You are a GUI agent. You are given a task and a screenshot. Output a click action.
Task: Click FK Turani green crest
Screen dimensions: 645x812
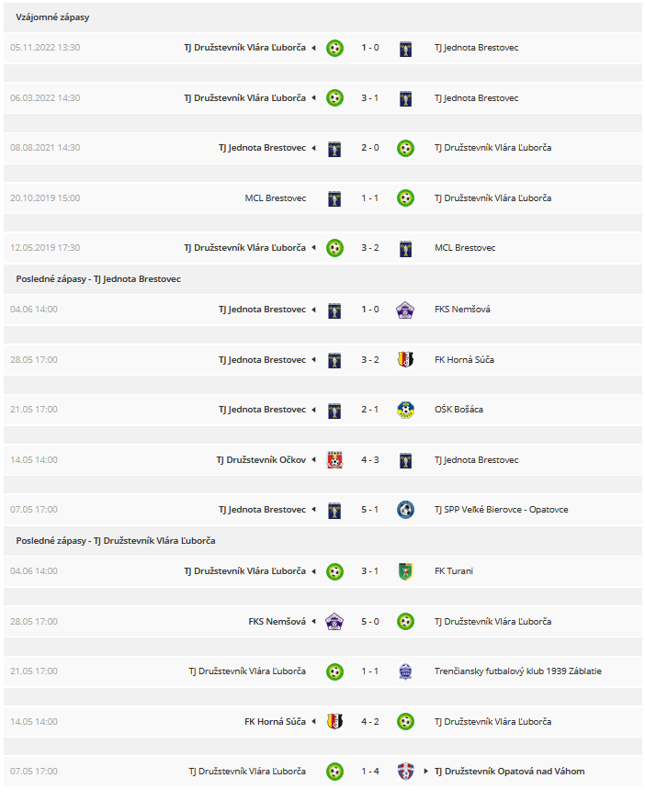405,571
